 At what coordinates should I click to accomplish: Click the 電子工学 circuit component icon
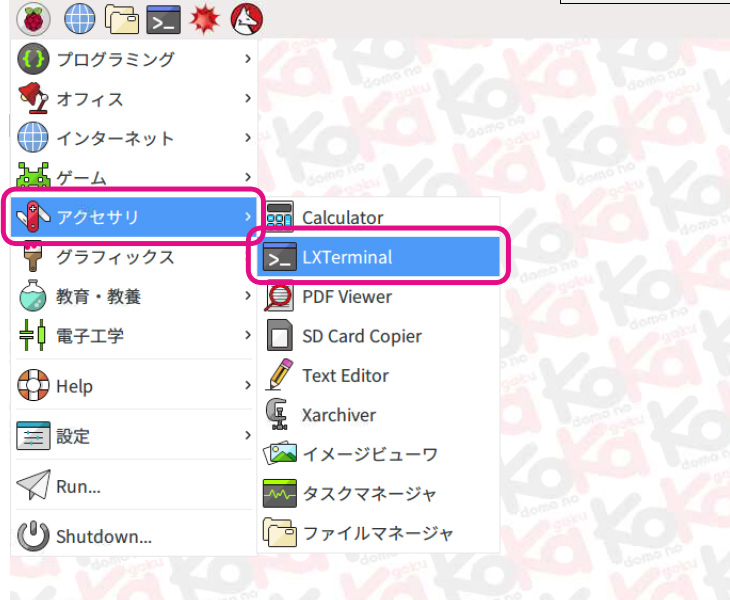click(x=33, y=335)
